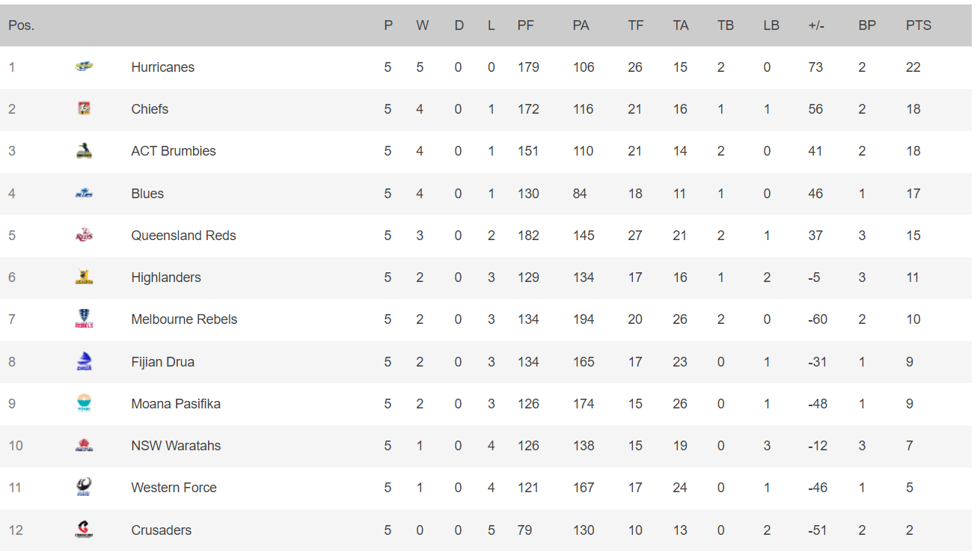
Task: Click the PTS column header
Action: click(x=918, y=25)
